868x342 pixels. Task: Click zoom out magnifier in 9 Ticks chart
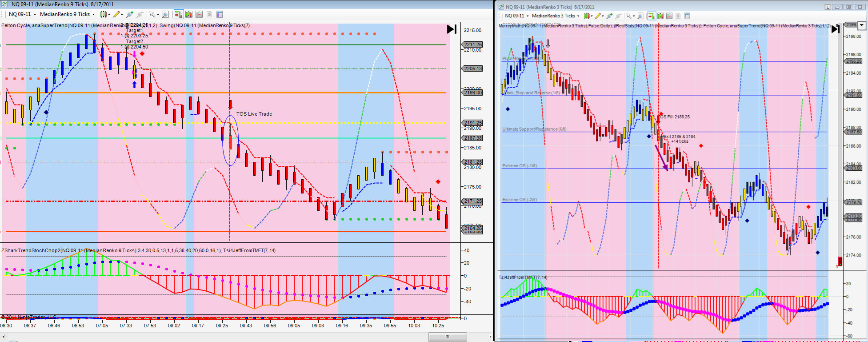tap(140, 15)
